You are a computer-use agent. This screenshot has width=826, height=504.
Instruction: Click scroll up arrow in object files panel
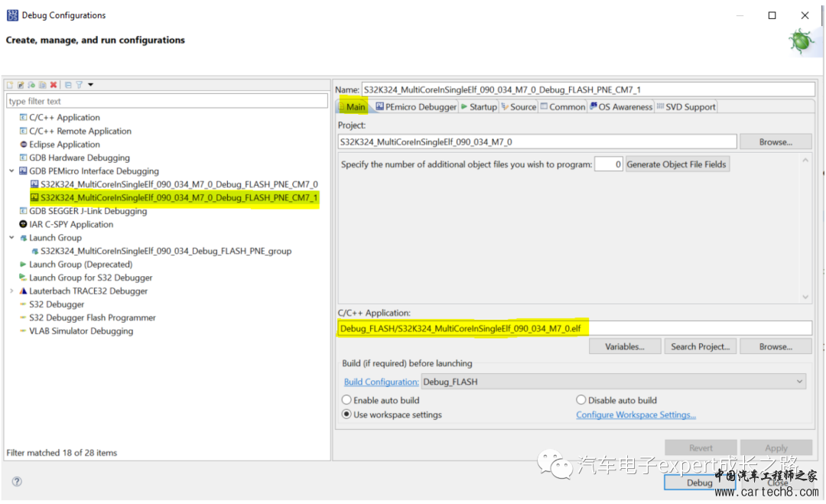(805, 160)
